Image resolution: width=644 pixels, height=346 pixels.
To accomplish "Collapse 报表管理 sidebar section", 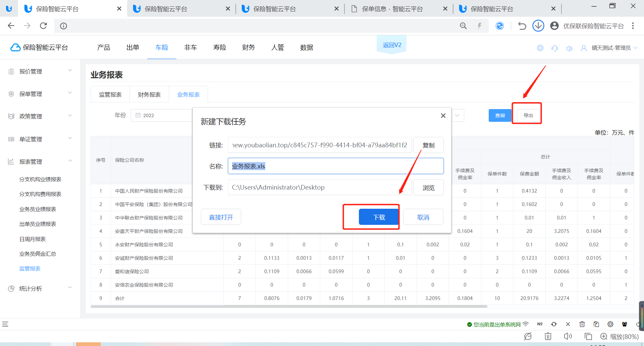I will point(40,161).
